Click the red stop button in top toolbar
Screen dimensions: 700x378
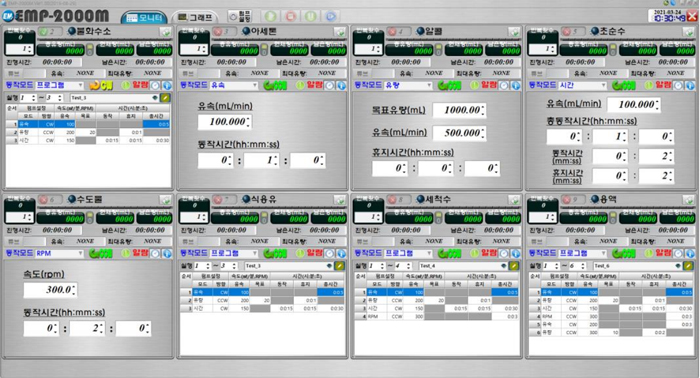[291, 17]
